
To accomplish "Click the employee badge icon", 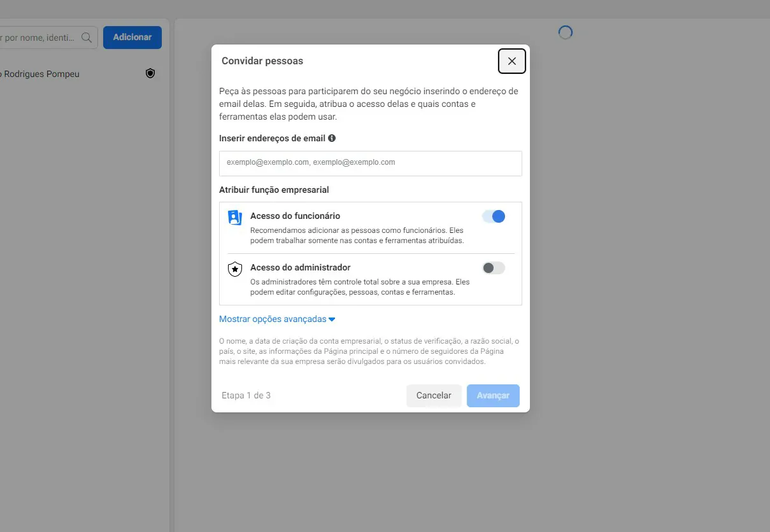I will click(235, 218).
